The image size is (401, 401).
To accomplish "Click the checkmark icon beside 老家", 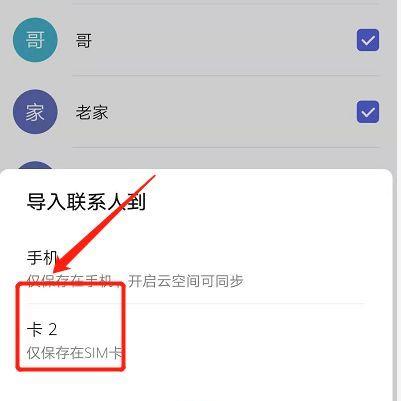I will (x=368, y=112).
